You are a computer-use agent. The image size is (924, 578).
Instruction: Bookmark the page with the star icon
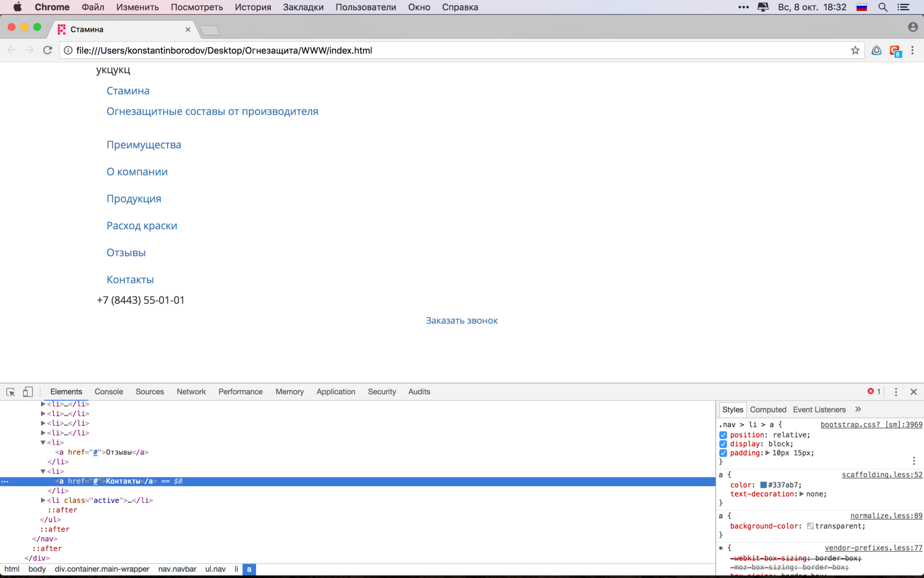click(x=855, y=50)
